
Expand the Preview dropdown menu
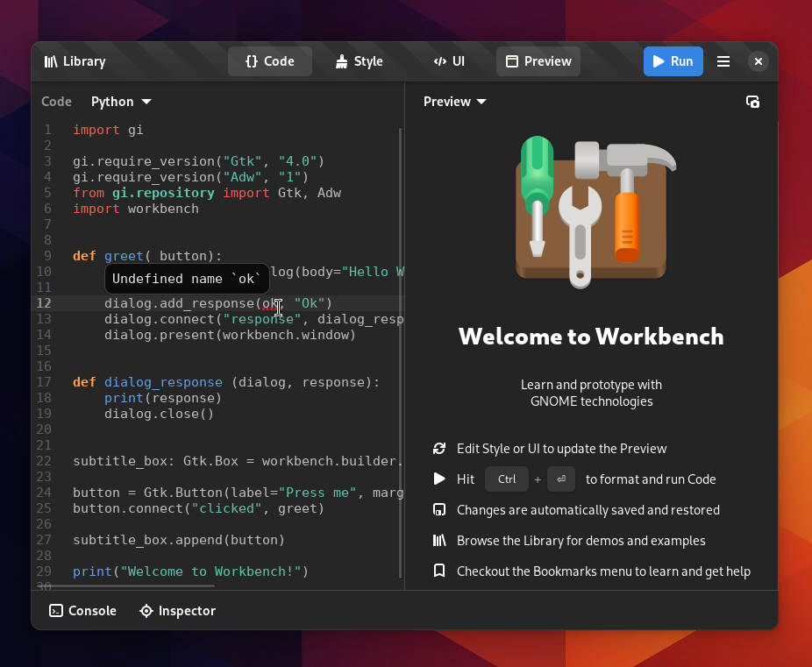tap(454, 102)
